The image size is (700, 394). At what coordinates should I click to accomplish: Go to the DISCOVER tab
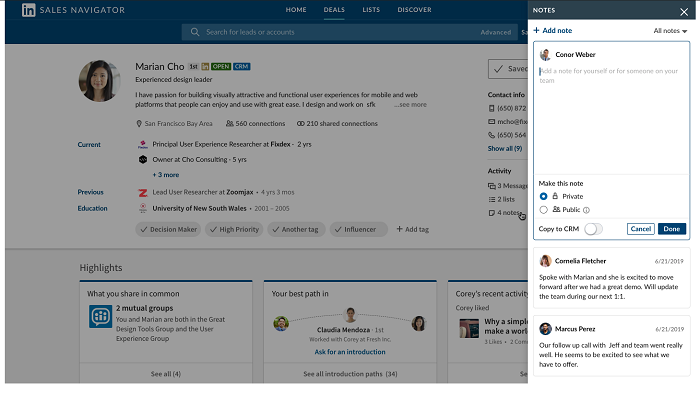pyautogui.click(x=414, y=10)
